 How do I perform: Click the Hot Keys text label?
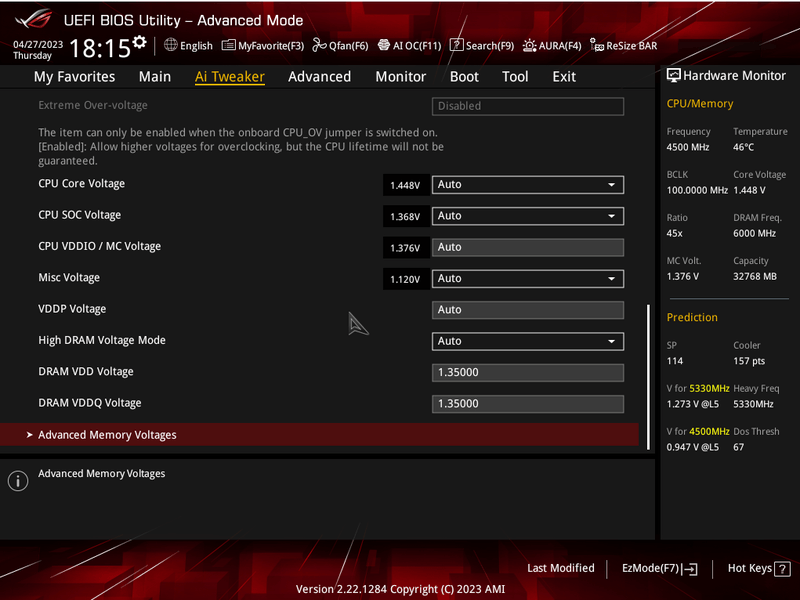click(749, 568)
